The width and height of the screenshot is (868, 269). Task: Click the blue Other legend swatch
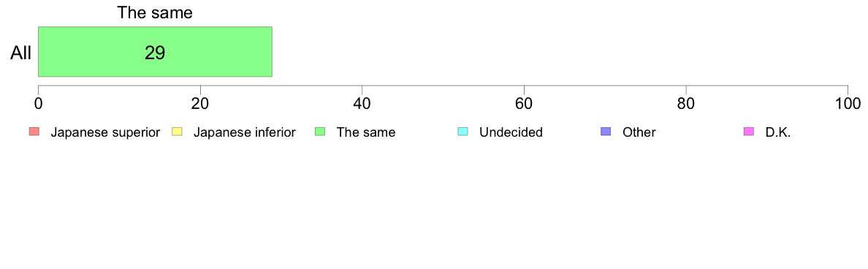point(606,132)
